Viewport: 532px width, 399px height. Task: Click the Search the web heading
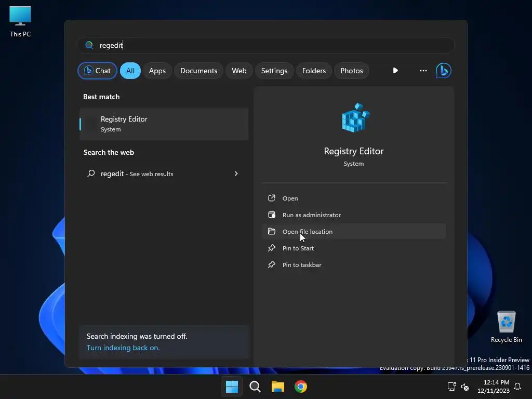pyautogui.click(x=109, y=152)
